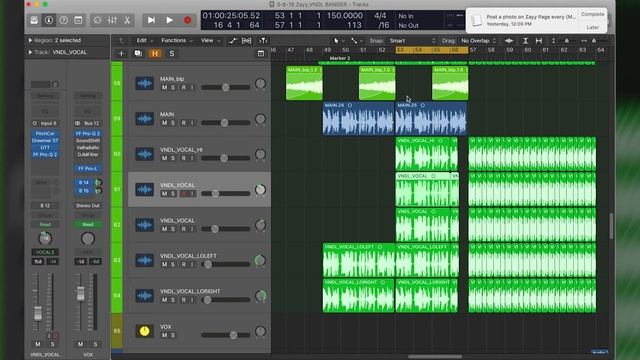Click the VOCALS group slot
This screenshot has height=360, width=640.
pos(45,252)
